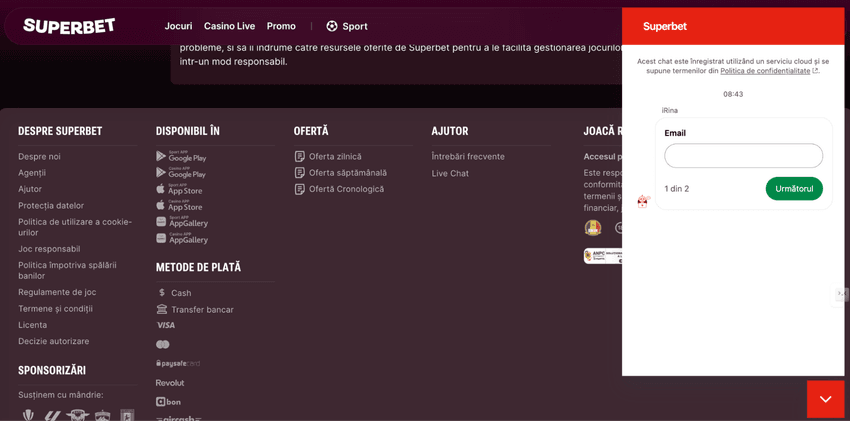Click the ANPC badge

point(603,256)
